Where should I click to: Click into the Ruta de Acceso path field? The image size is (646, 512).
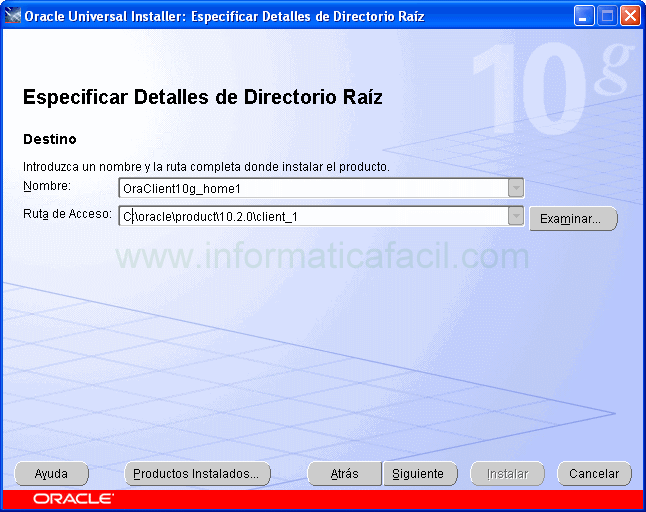coord(314,216)
